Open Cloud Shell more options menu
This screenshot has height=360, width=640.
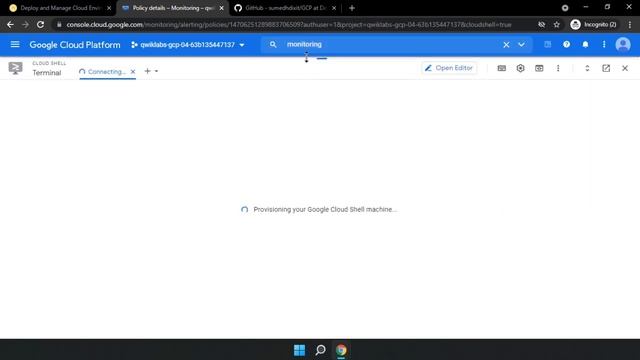pos(558,68)
